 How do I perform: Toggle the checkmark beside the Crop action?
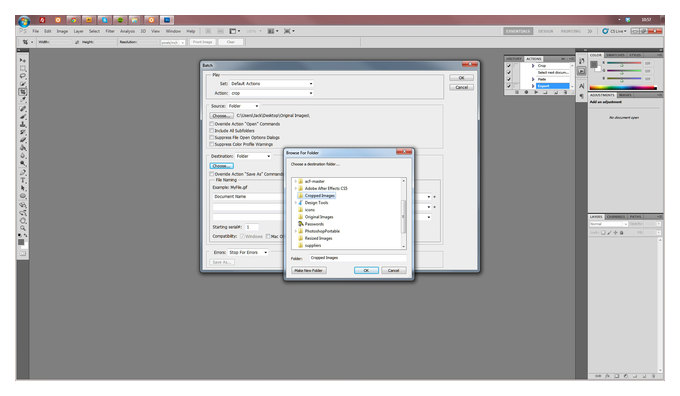509,66
